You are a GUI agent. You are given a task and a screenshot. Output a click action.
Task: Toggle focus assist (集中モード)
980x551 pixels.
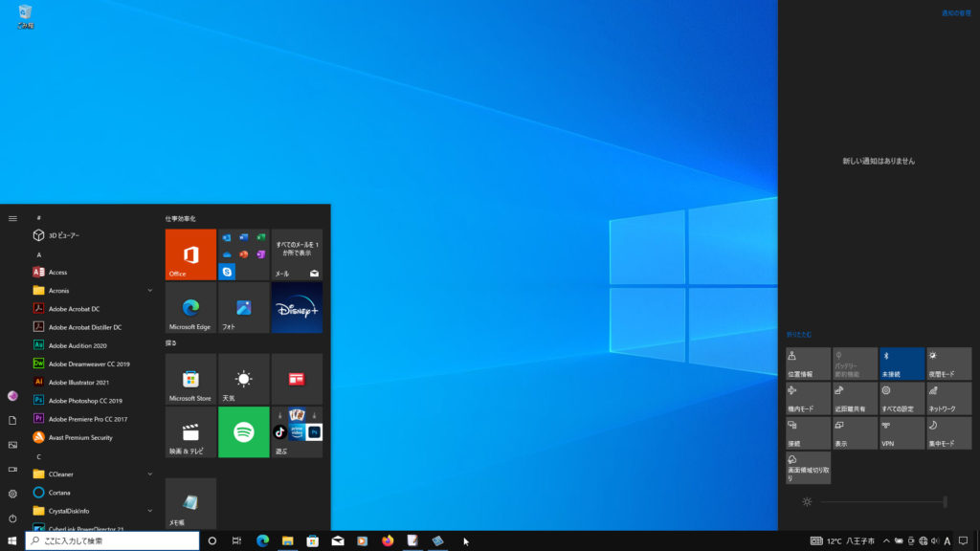tap(948, 433)
